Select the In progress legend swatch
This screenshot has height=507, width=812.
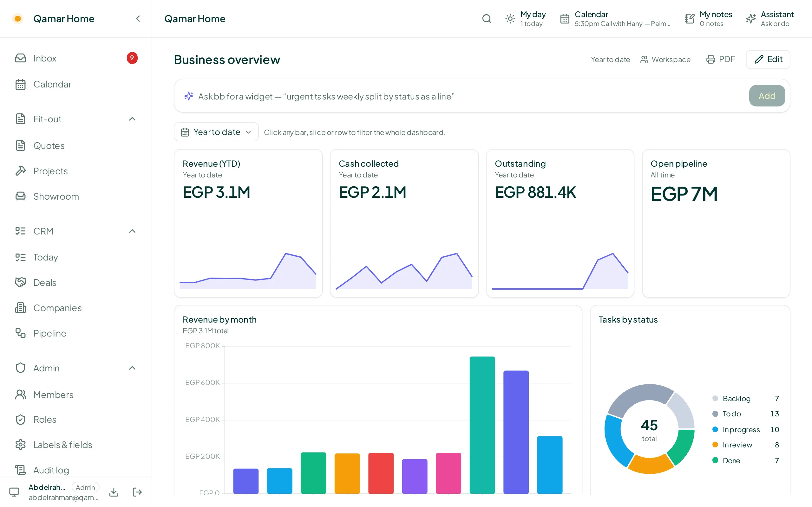click(715, 430)
